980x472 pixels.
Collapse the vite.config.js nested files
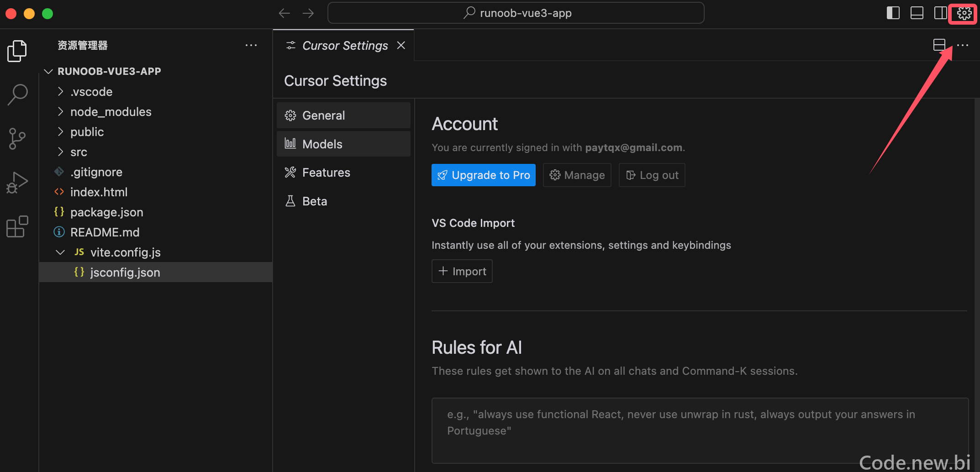coord(60,252)
